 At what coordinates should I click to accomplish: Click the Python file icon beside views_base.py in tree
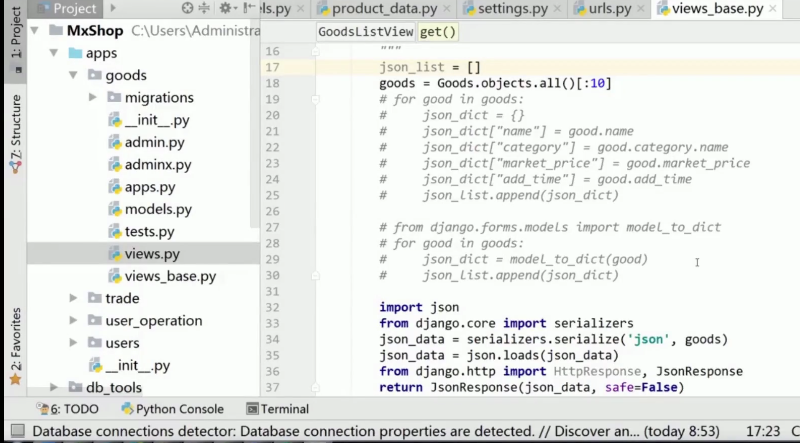point(115,277)
